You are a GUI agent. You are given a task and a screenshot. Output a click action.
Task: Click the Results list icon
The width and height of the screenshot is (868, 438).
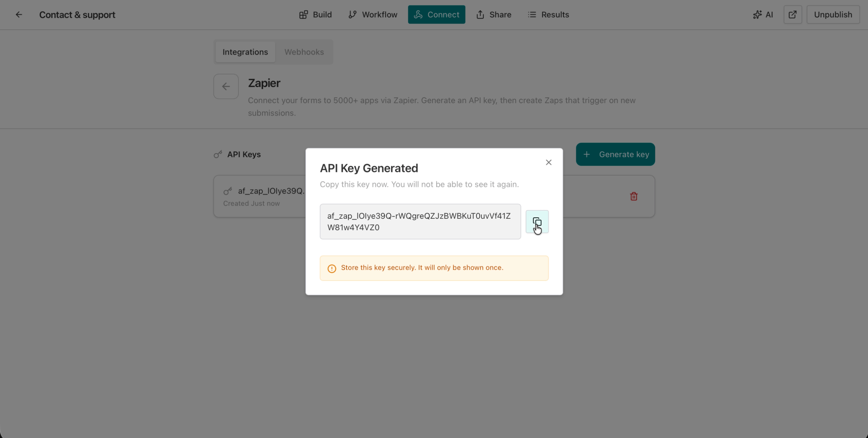[532, 14]
